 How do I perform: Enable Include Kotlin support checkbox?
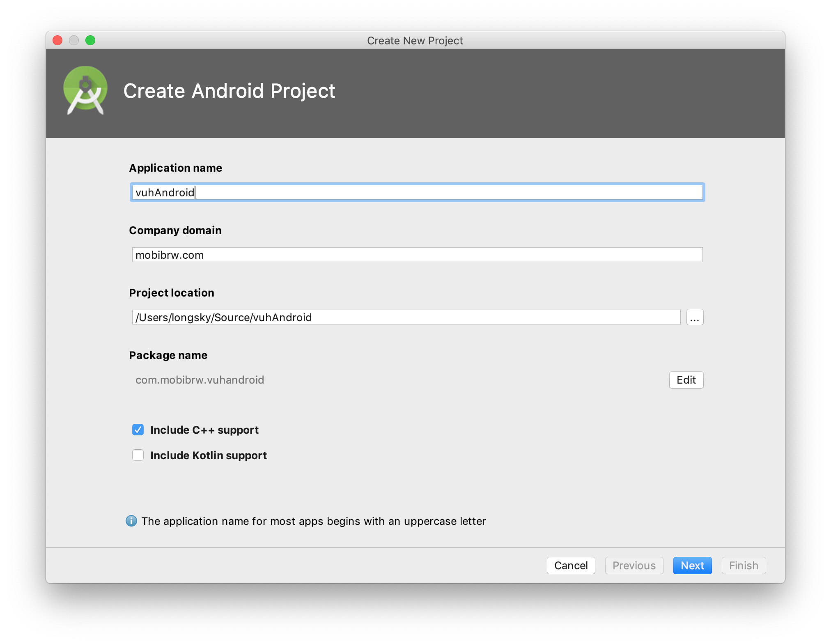tap(138, 455)
